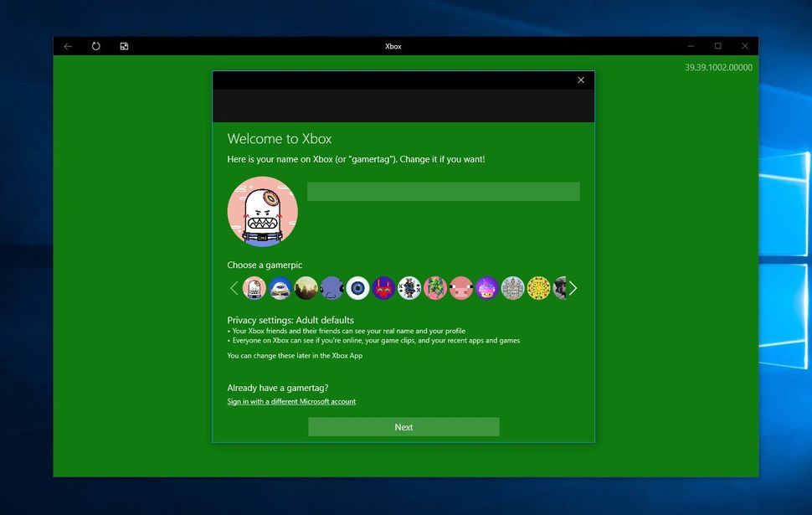
Task: Pick the blue alien gamerpic
Action: (331, 288)
